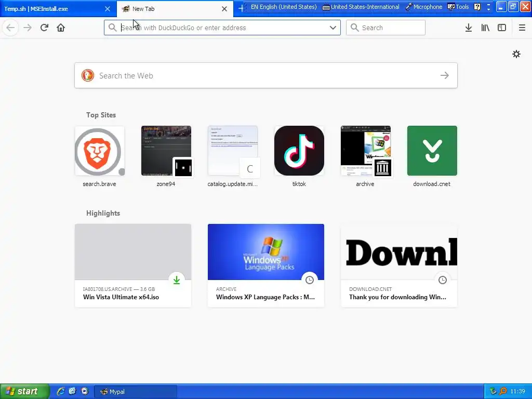Open the zone94 top site tile
The image size is (532, 399).
tap(166, 156)
